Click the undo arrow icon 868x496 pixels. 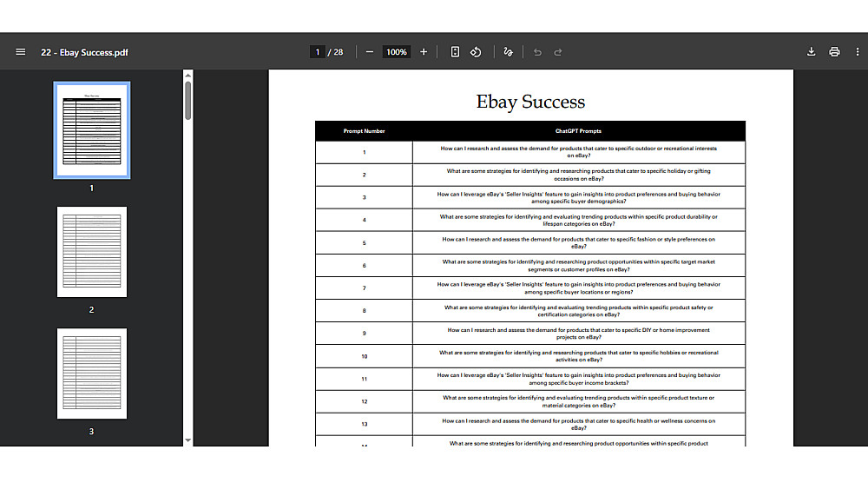pyautogui.click(x=537, y=52)
